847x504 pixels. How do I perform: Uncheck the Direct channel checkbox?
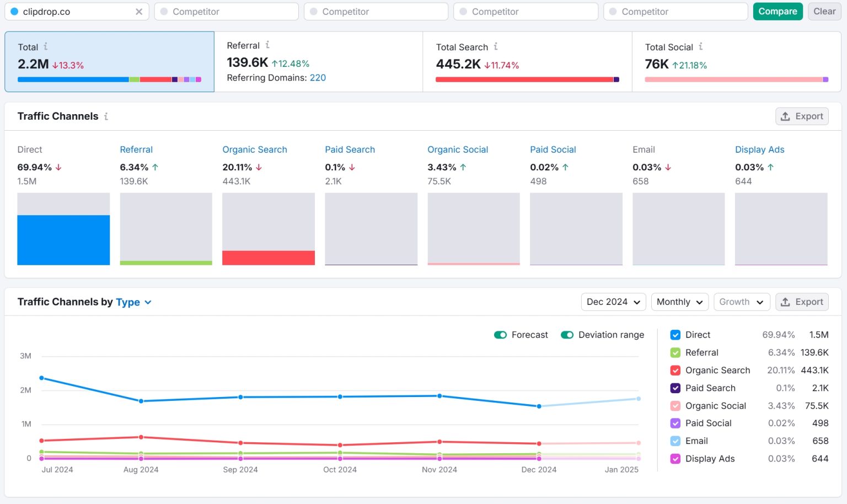pyautogui.click(x=676, y=335)
